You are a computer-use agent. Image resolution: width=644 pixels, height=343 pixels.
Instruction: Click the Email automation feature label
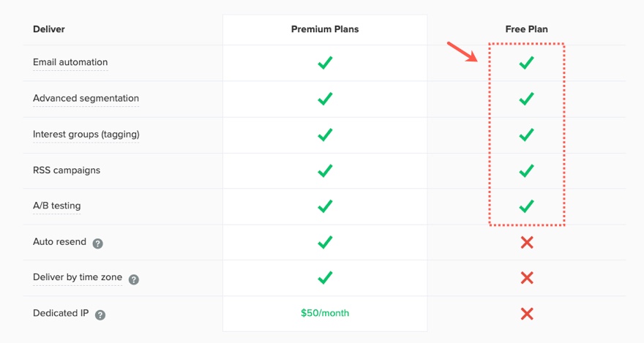(x=70, y=63)
